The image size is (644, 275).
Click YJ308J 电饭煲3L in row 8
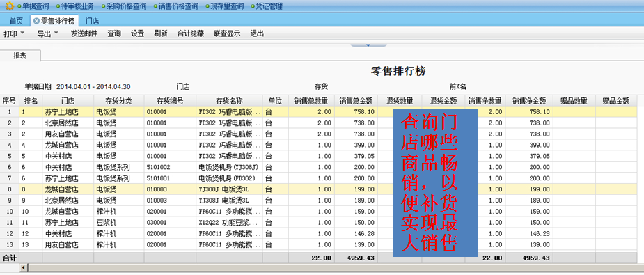[x=229, y=189]
